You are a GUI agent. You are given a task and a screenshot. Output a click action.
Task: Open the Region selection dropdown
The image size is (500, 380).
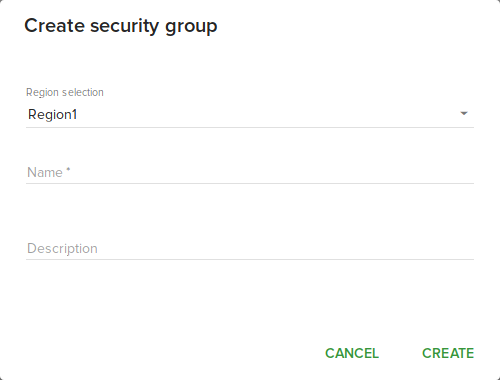(250, 114)
